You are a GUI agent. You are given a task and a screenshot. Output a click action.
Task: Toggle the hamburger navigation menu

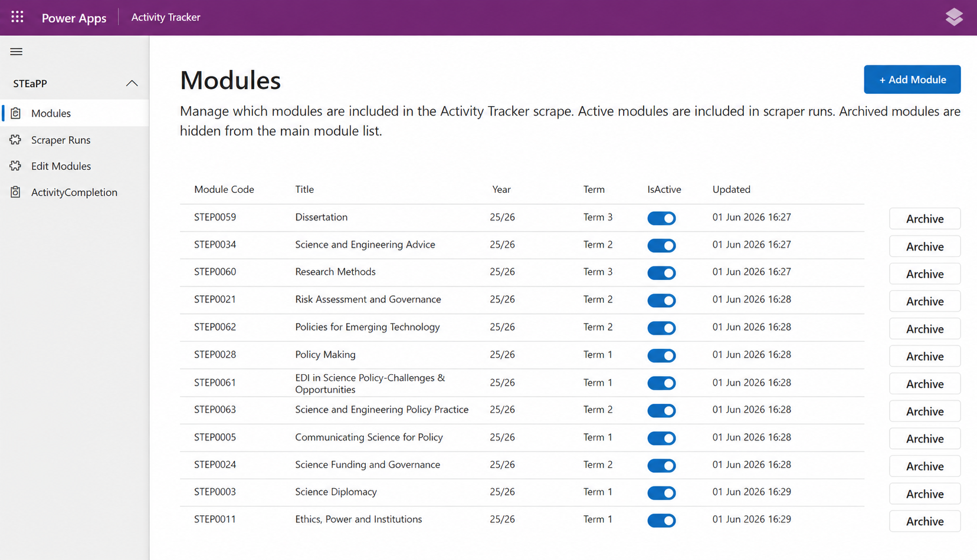tap(17, 52)
